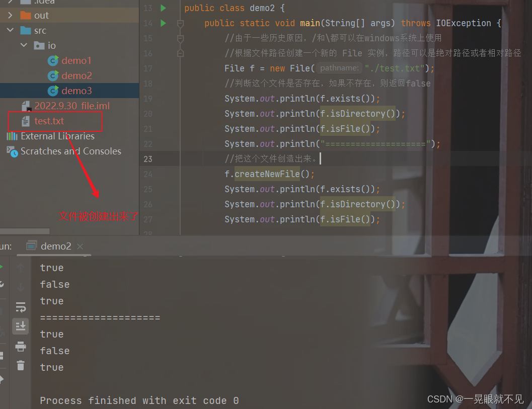Click the print icon in Run panel
The image size is (532, 409).
click(21, 346)
